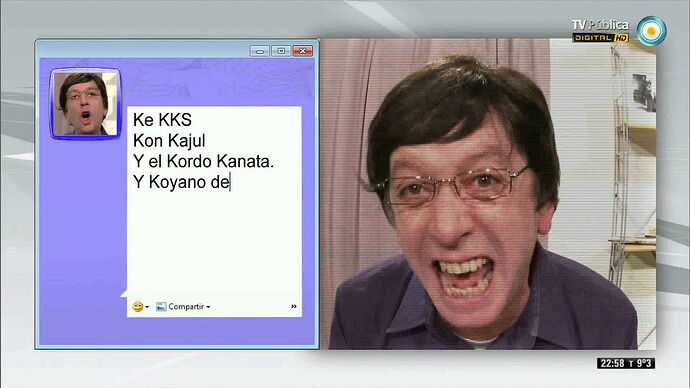Close the chat window
The height and width of the screenshot is (388, 690).
pos(303,51)
